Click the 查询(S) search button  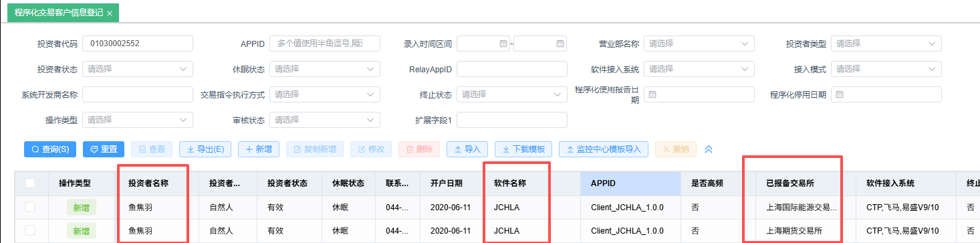50,149
